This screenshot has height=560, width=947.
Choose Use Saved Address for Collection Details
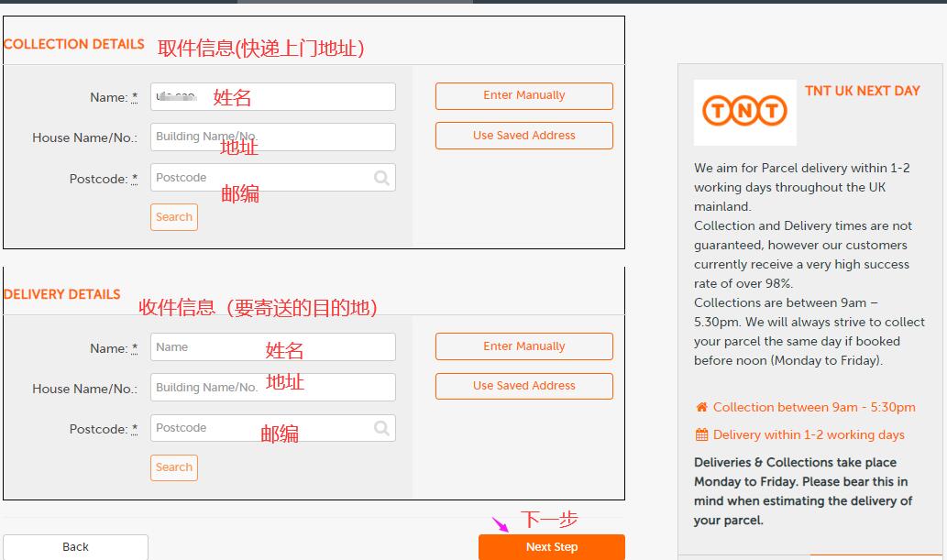coord(523,136)
